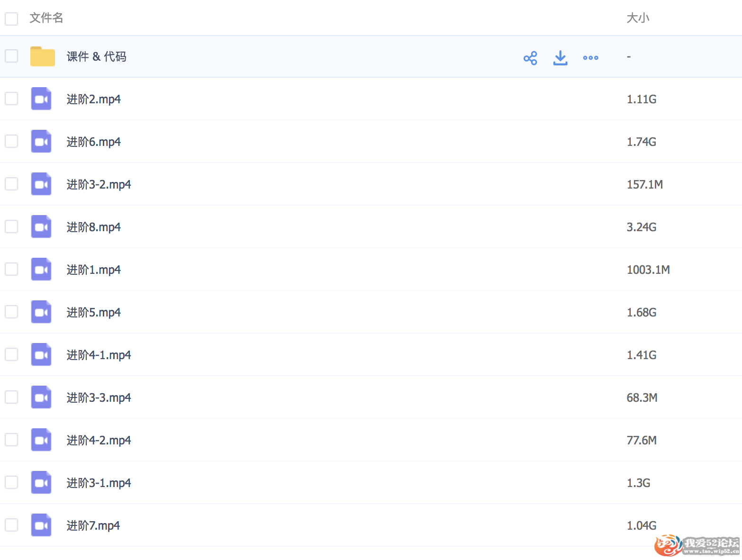Open file name 进阶5.mp4
Image resolution: width=742 pixels, height=560 pixels.
(94, 313)
